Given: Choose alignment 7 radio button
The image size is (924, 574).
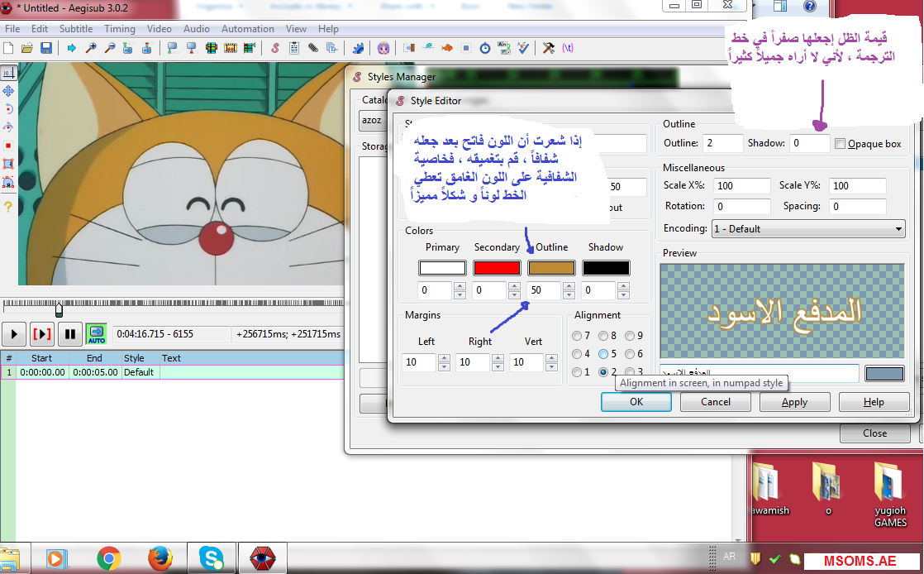Looking at the screenshot, I should coord(577,336).
